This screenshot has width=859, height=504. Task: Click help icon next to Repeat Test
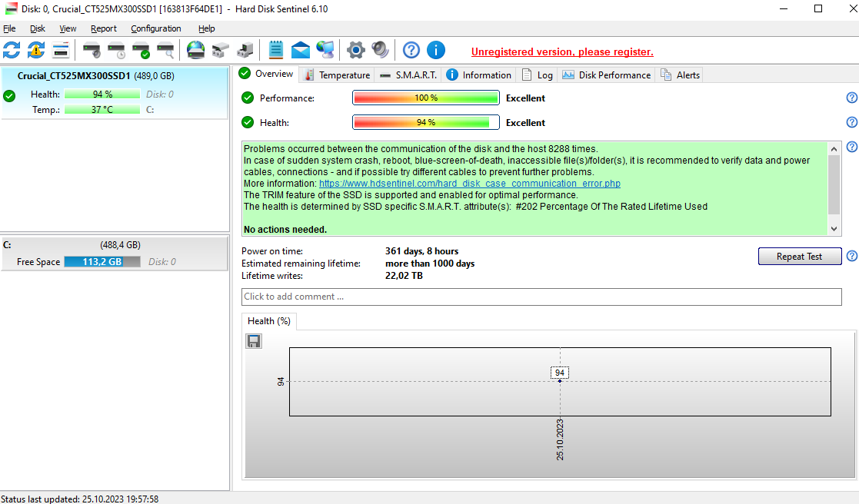point(852,256)
